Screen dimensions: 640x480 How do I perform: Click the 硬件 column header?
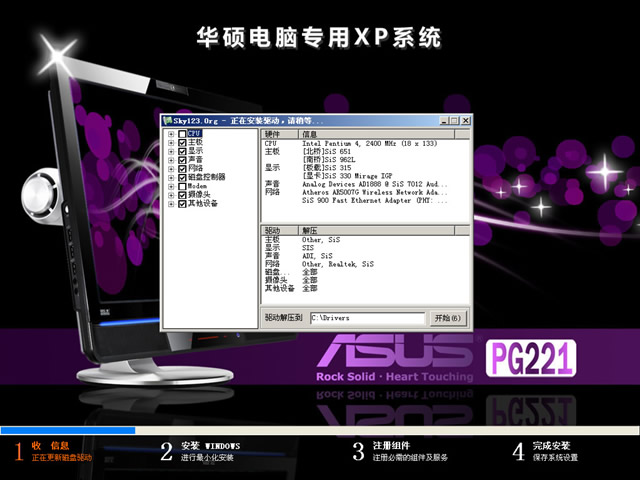pyautogui.click(x=280, y=134)
